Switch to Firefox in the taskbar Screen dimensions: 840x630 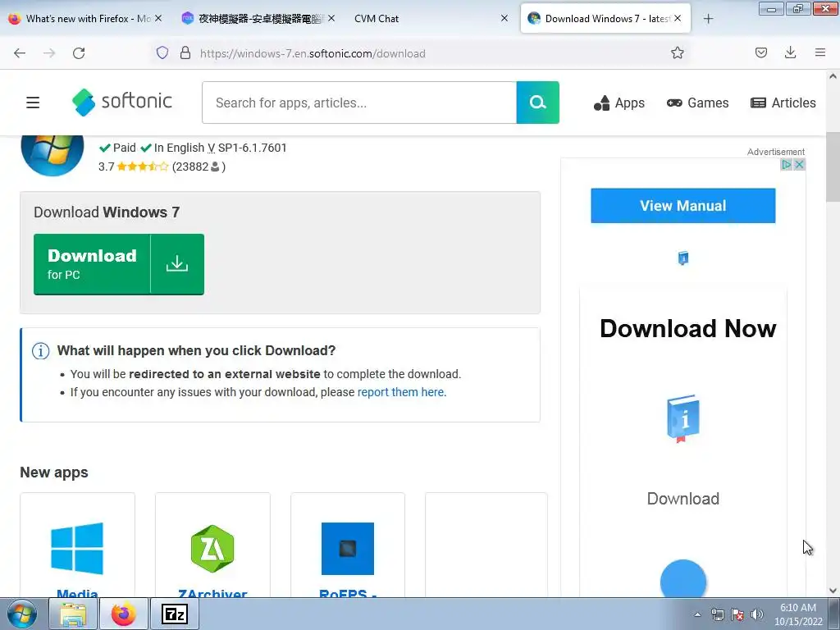pyautogui.click(x=124, y=614)
